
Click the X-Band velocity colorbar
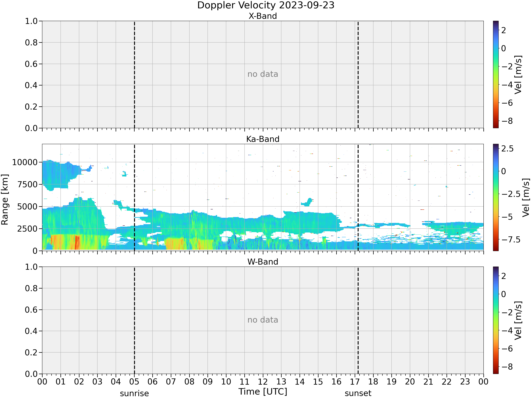tap(496, 74)
